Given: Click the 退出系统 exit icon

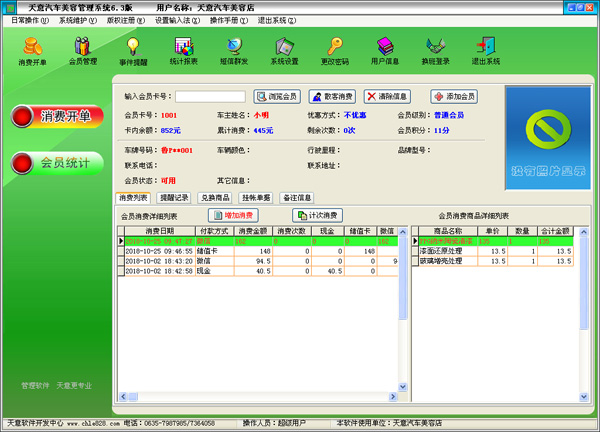Looking at the screenshot, I should tap(486, 50).
